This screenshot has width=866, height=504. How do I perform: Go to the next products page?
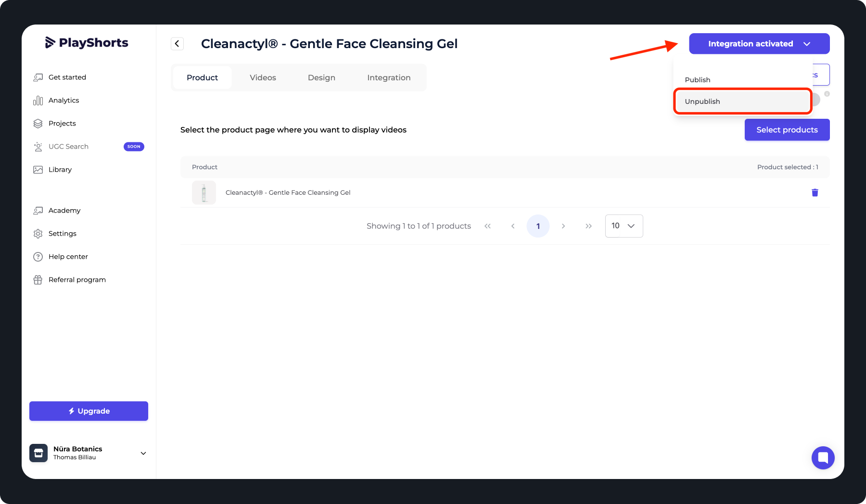[563, 226]
